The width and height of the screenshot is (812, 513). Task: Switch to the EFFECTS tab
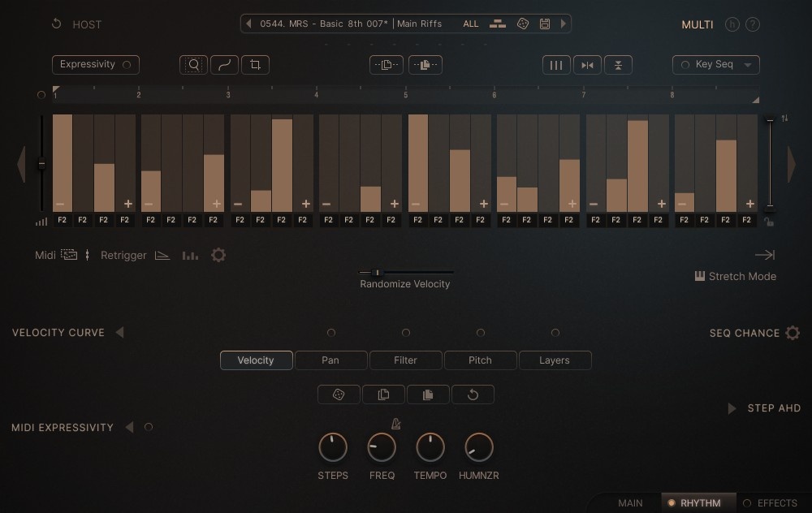coord(772,503)
